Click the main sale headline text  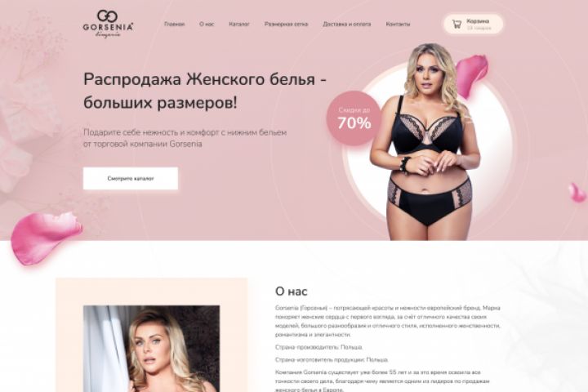(205, 91)
